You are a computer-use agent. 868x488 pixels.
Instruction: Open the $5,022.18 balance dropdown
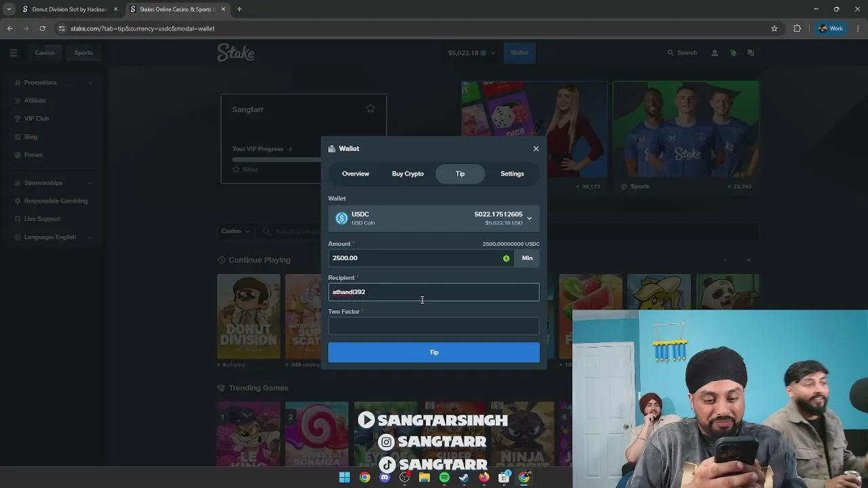471,53
